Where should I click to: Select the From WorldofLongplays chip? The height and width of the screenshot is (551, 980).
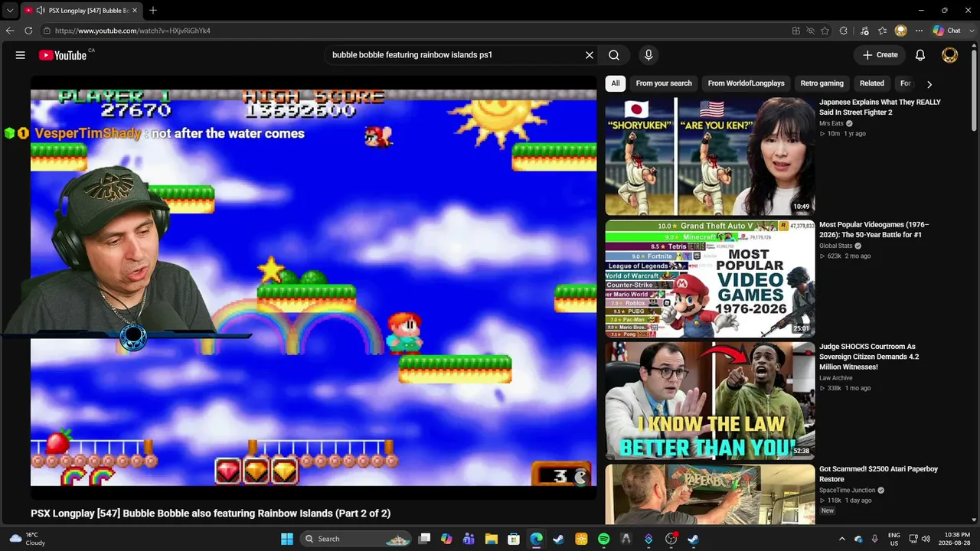[746, 83]
